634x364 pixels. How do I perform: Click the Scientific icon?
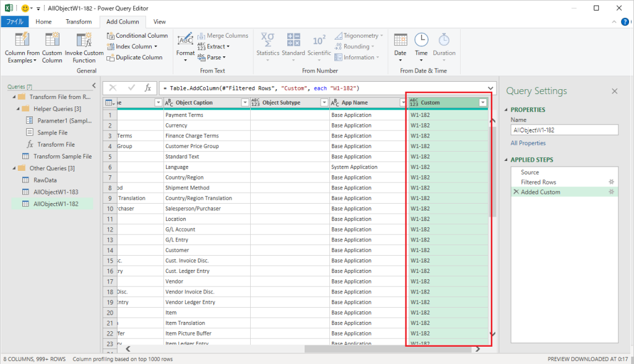pyautogui.click(x=319, y=48)
